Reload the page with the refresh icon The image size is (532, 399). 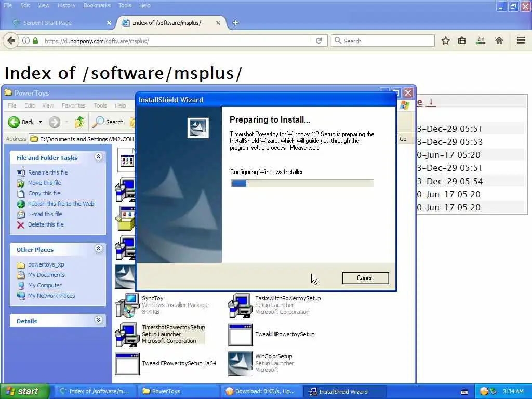[x=318, y=41]
